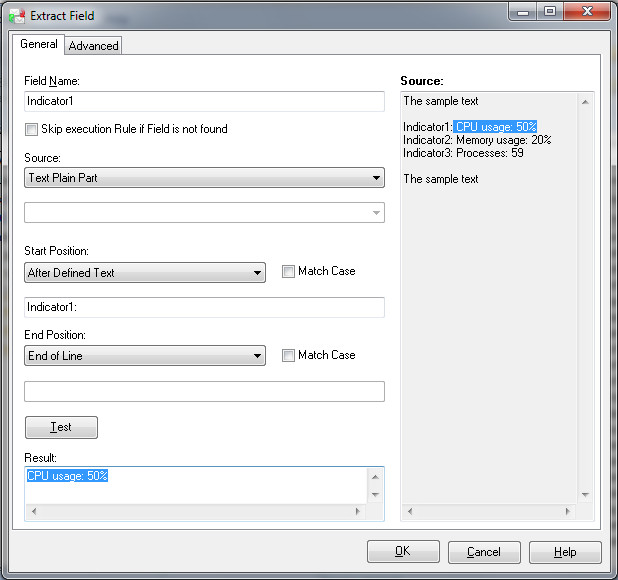Click the Source panel scroll up arrow
The width and height of the screenshot is (618, 580).
(585, 102)
